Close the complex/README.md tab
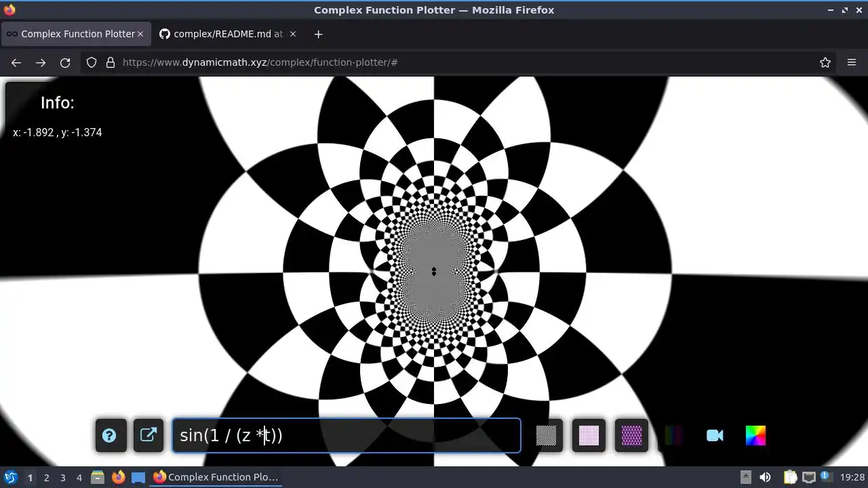Viewport: 868px width, 488px height. click(x=293, y=34)
